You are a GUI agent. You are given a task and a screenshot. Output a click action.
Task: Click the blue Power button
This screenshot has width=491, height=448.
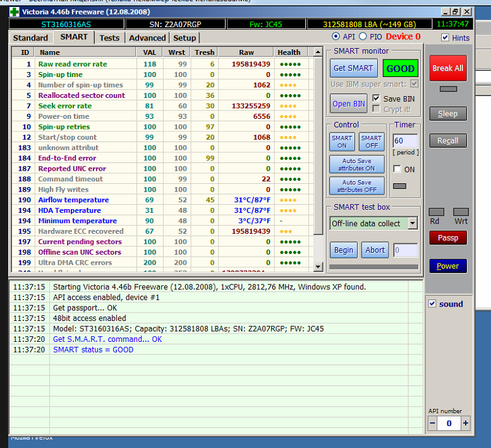point(447,265)
